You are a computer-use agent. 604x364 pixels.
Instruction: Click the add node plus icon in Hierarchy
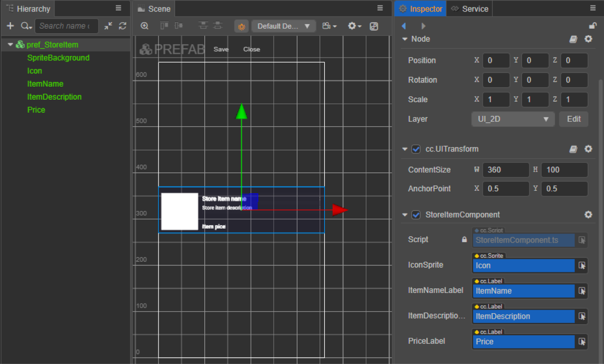click(x=10, y=26)
